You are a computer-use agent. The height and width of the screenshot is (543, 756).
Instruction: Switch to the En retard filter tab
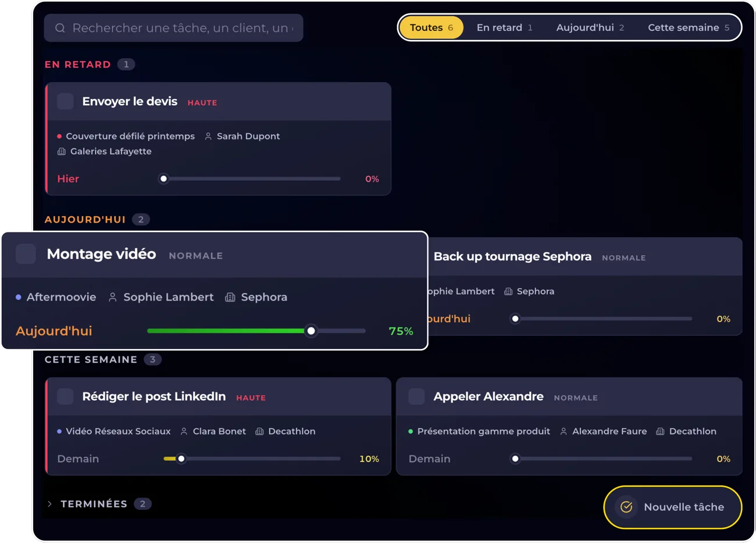point(504,27)
